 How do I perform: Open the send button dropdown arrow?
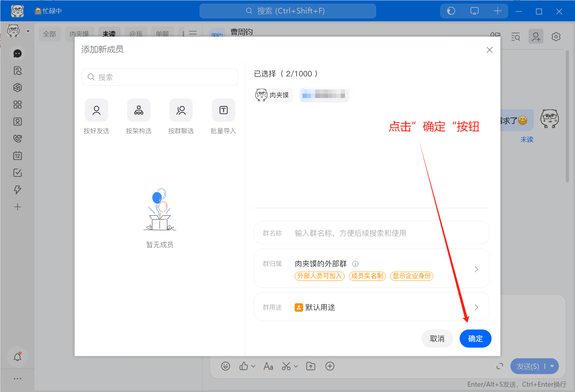pos(552,366)
